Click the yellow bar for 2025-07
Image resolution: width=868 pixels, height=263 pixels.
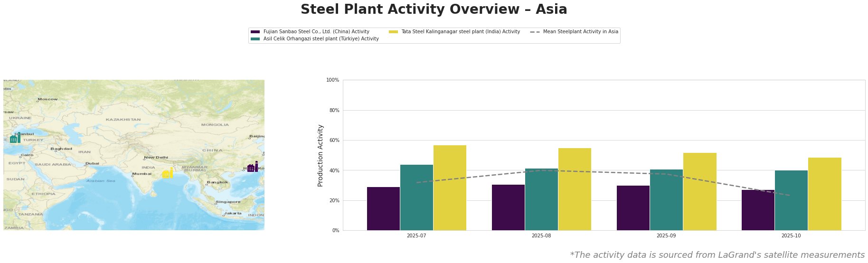pos(450,188)
